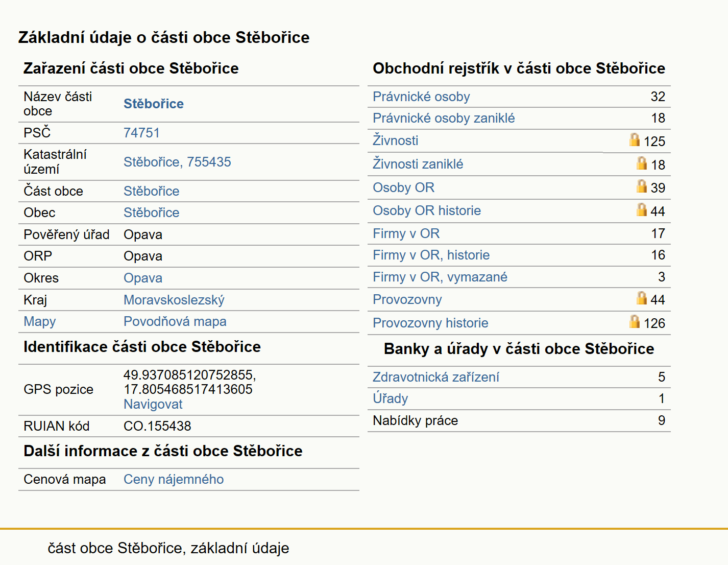Open the Okres Opava link
This screenshot has height=565, width=728.
(x=143, y=278)
